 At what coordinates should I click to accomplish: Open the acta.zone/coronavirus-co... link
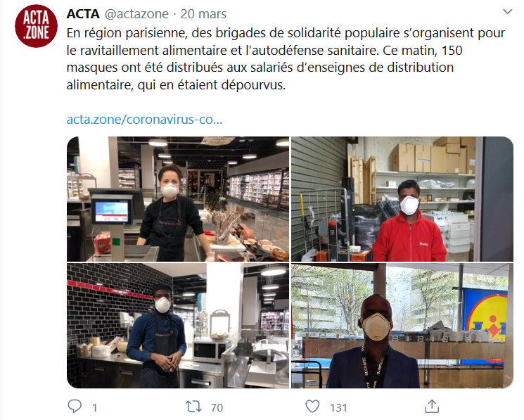coord(144,120)
